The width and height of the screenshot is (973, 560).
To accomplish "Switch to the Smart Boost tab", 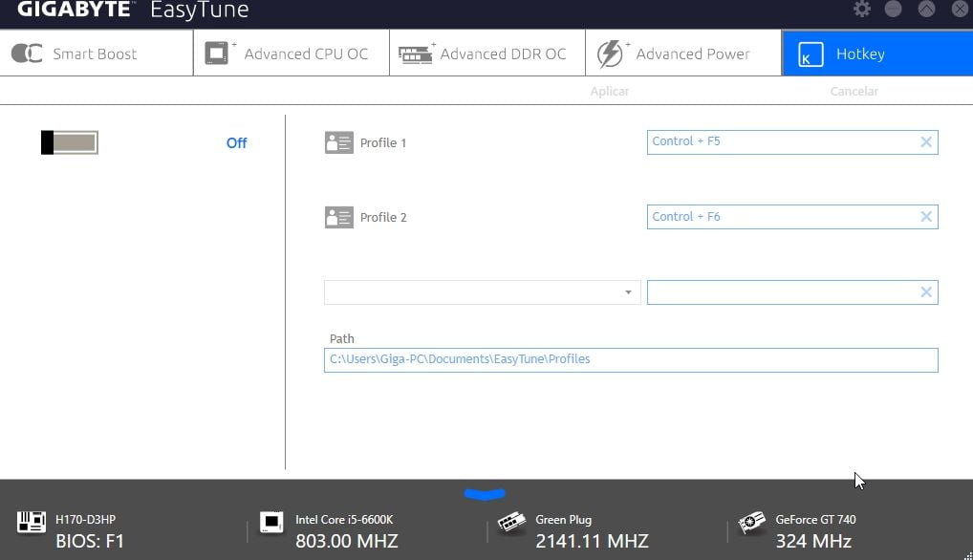I will 97,54.
